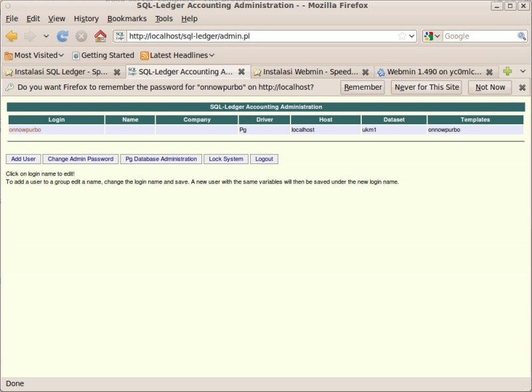Click the Google icon in the search bar

click(x=430, y=36)
